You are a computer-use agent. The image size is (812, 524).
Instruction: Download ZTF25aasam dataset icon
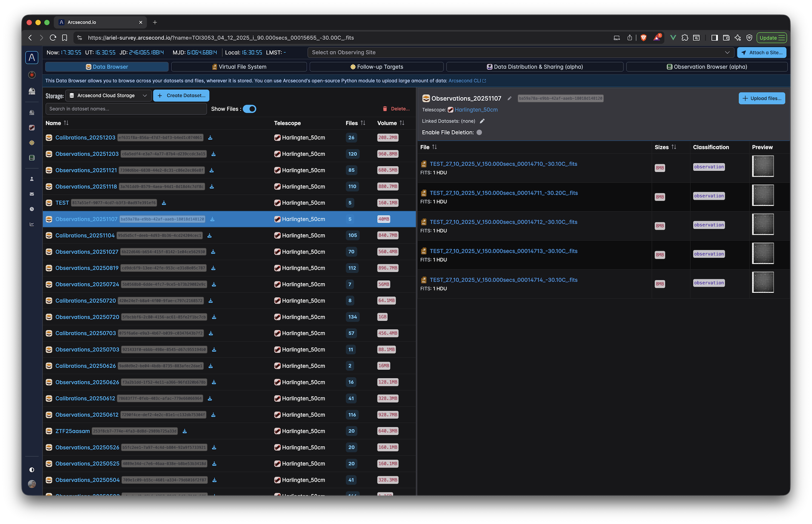(185, 431)
